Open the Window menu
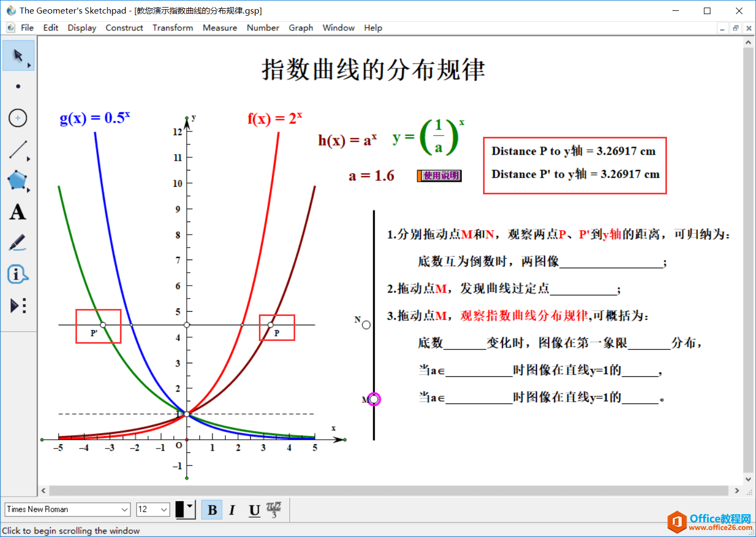This screenshot has width=756, height=537. 338,28
